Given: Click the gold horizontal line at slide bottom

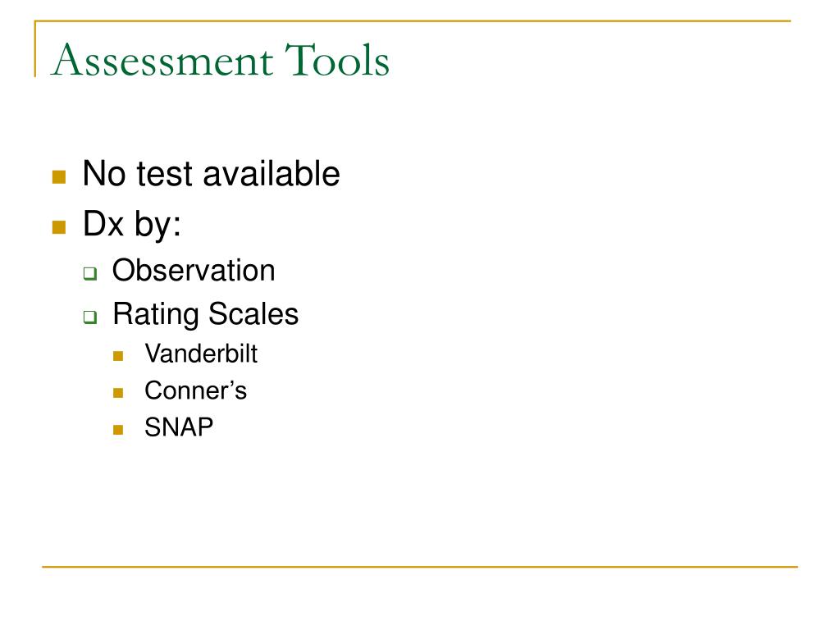Looking at the screenshot, I should (420, 566).
